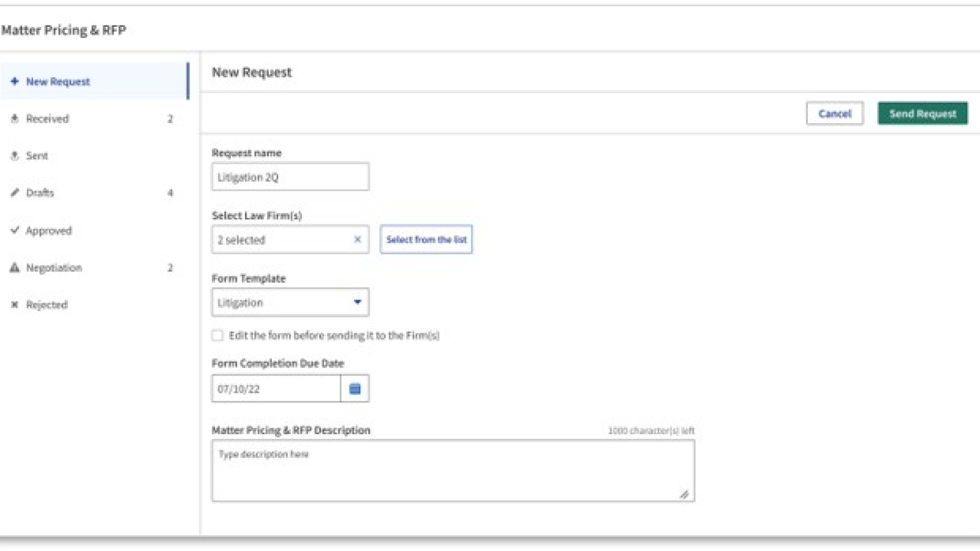Click Select from the list button
Image resolution: width=980 pixels, height=551 pixels.
426,240
